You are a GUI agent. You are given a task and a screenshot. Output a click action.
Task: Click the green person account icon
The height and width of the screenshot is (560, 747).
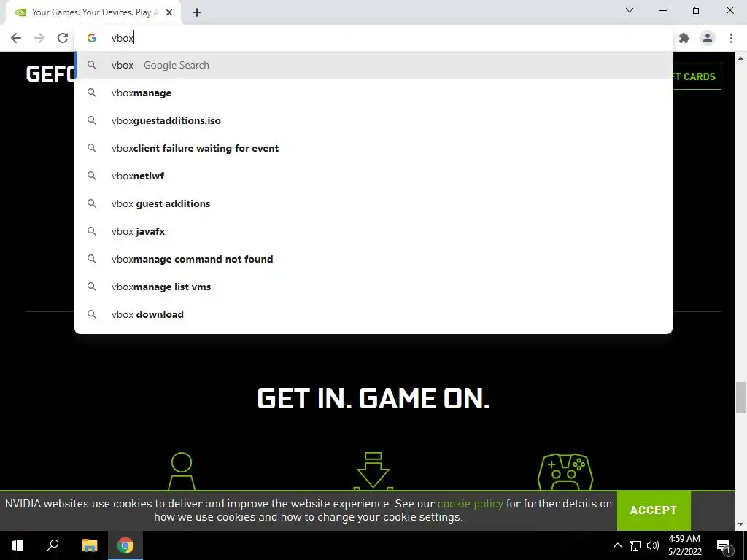coord(182,471)
